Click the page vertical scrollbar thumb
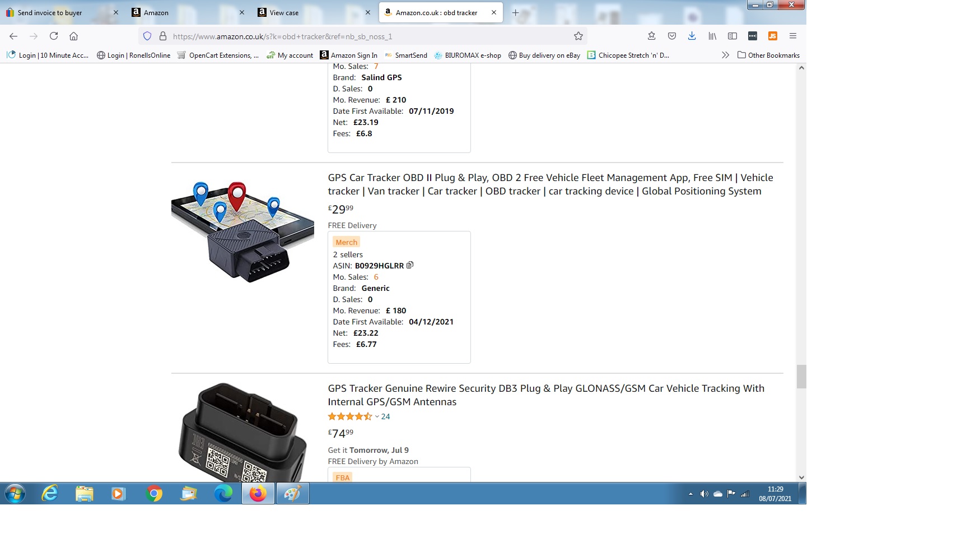980x547 pixels. [x=801, y=377]
